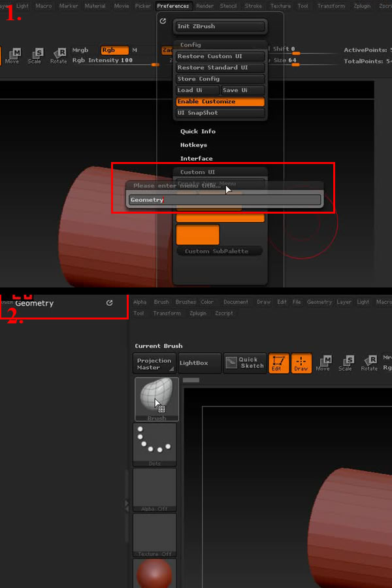The height and width of the screenshot is (588, 392).
Task: Click Save Ui button
Action: point(243,90)
